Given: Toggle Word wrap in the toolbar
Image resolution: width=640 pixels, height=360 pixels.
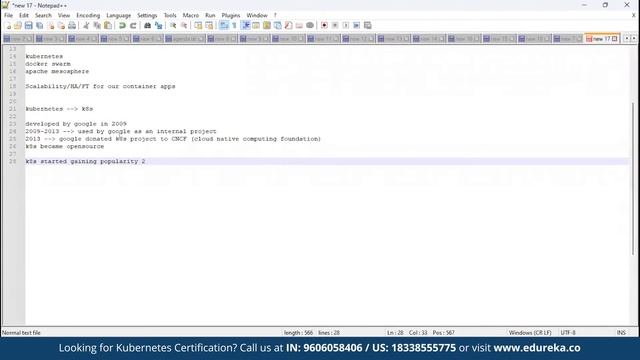Looking at the screenshot, I should (x=224, y=25).
